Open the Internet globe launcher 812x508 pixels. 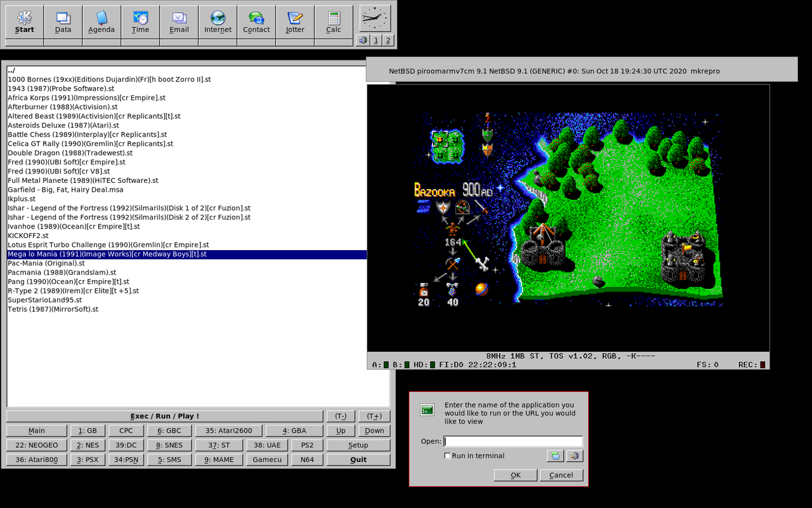point(218,22)
